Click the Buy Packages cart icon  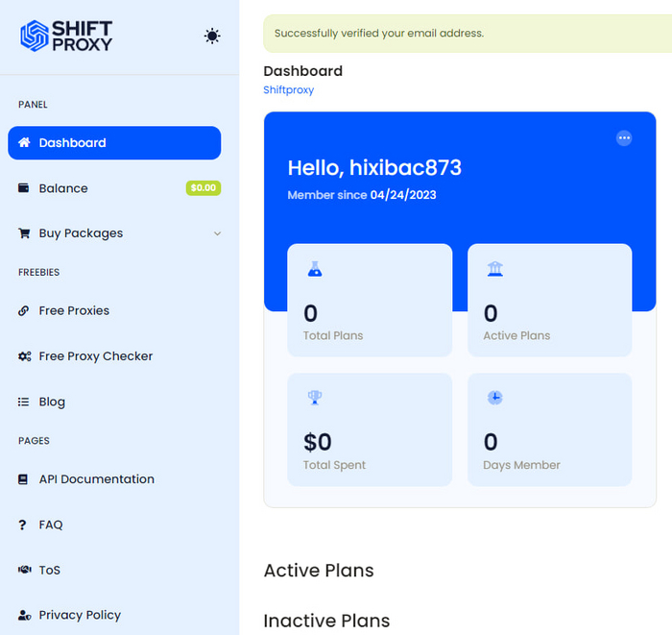[x=24, y=233]
